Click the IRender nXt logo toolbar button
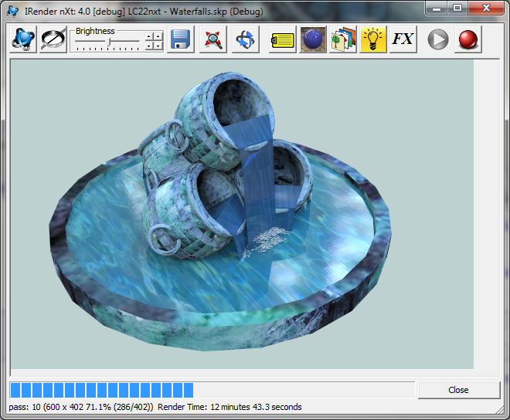This screenshot has width=510, height=420. 23,39
